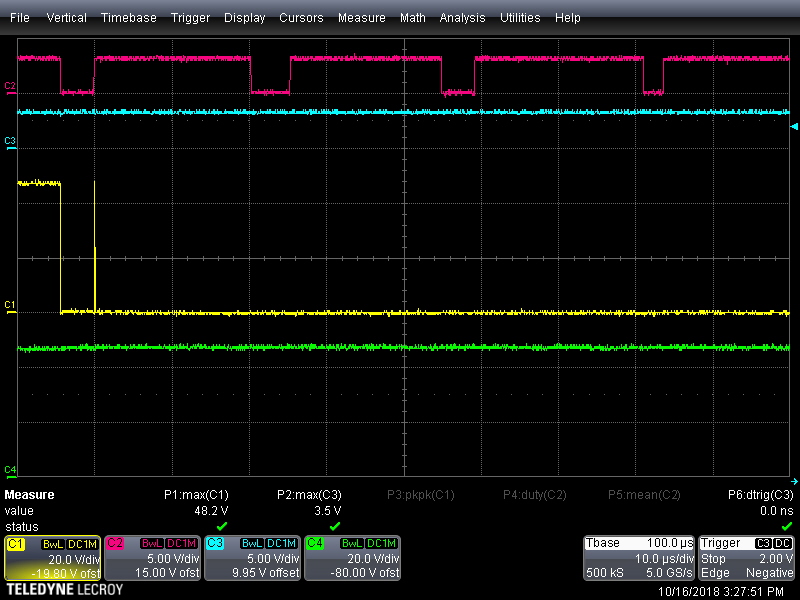Open the Vertical menu
This screenshot has width=800, height=600.
point(66,17)
